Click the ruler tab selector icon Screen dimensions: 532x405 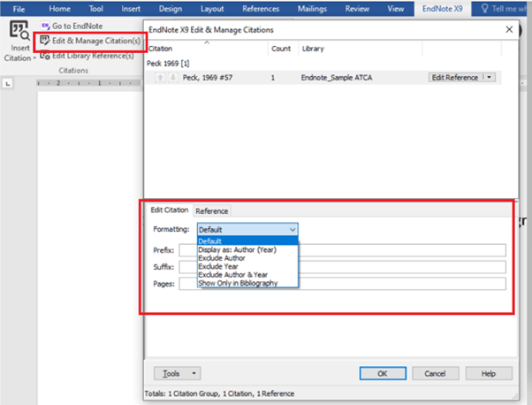point(7,84)
